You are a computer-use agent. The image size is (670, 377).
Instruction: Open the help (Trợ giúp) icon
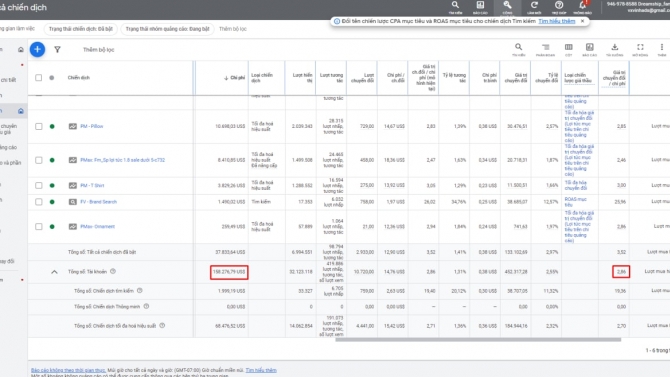coord(559,5)
